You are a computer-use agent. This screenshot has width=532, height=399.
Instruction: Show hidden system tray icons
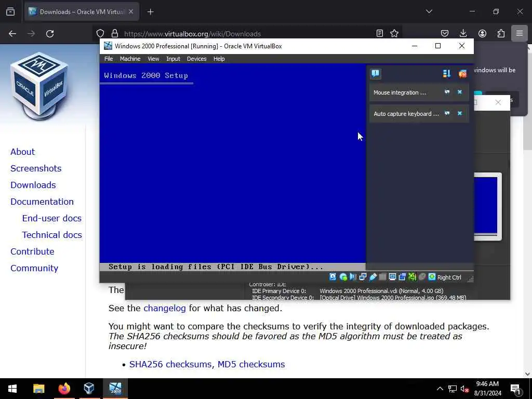click(440, 389)
